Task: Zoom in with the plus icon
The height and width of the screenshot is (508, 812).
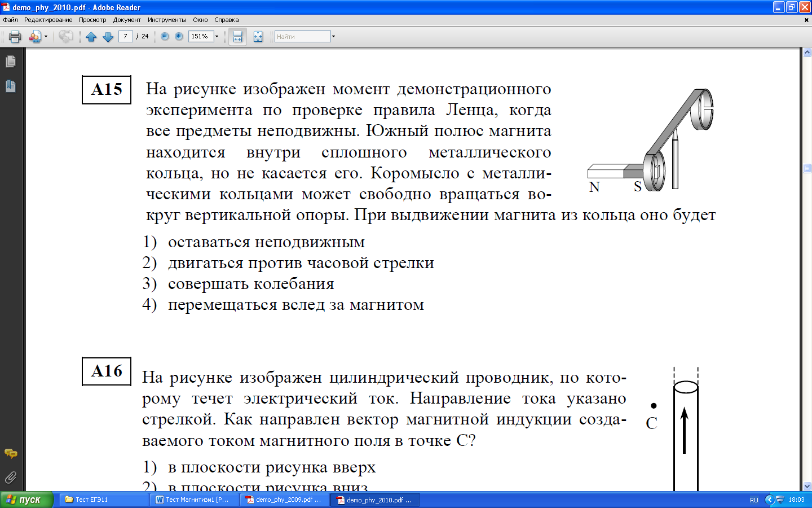Action: [x=179, y=36]
